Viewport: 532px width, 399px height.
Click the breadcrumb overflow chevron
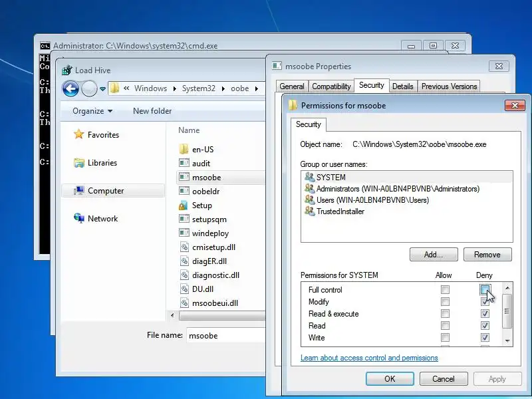tap(126, 88)
